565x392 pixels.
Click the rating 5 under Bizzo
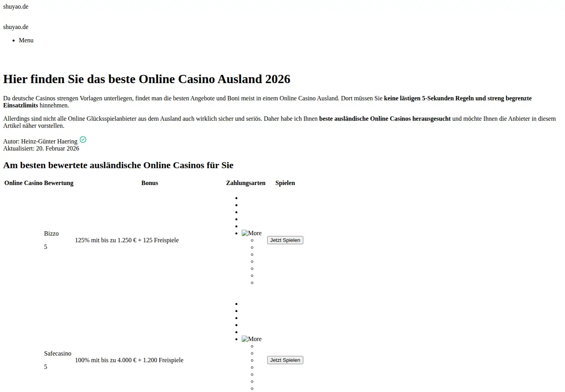coord(46,247)
